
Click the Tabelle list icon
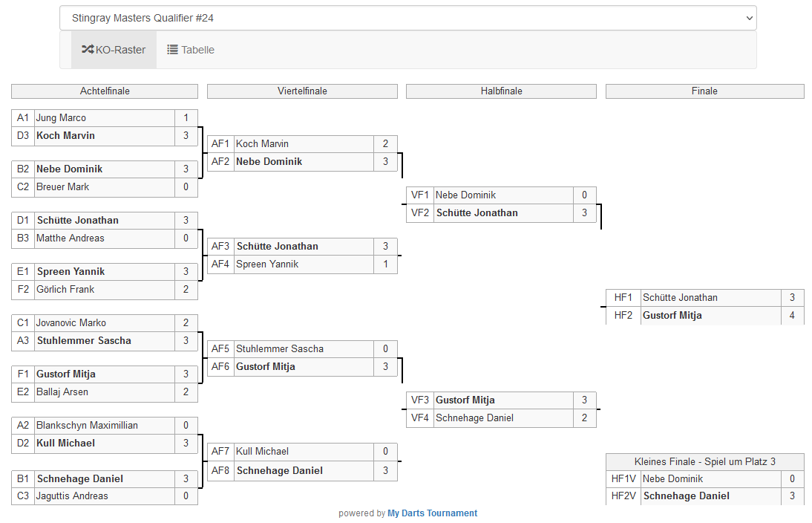(172, 50)
